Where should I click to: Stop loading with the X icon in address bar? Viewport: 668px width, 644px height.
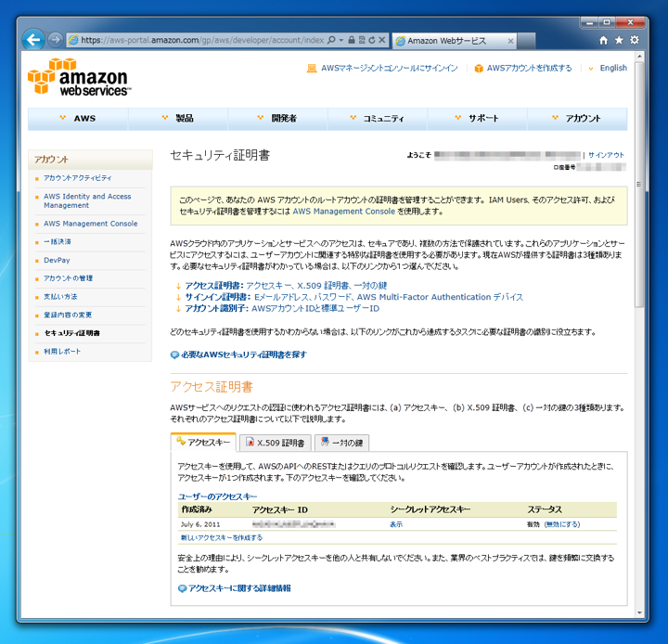[x=382, y=40]
